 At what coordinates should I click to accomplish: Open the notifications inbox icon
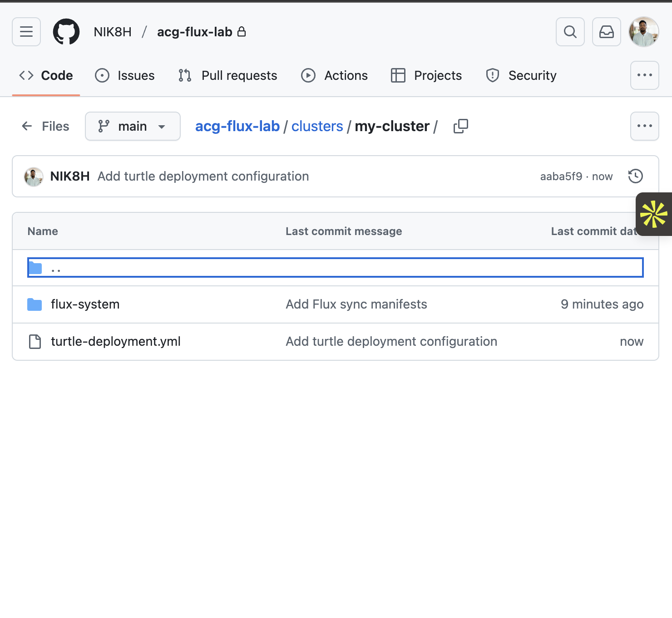pos(606,32)
